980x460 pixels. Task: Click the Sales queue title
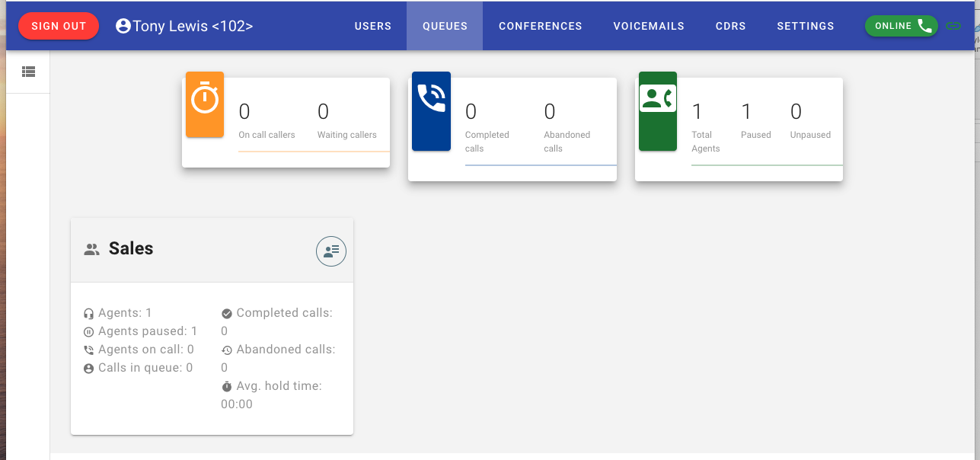[131, 248]
